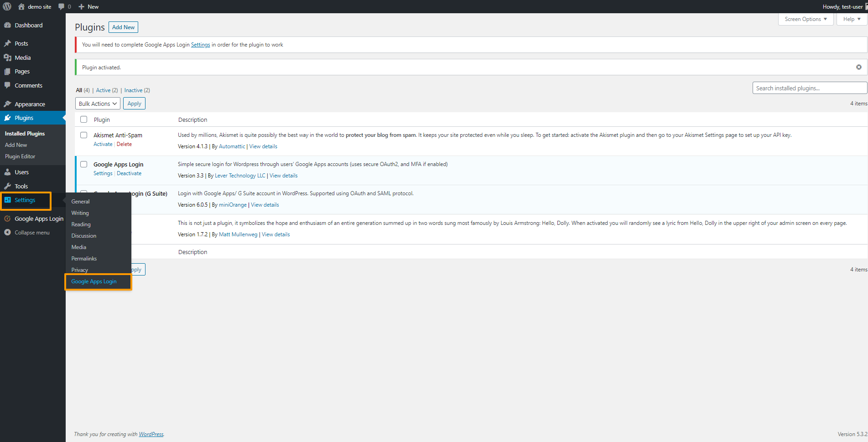Filter plugins by Inactive (2)

coord(137,90)
